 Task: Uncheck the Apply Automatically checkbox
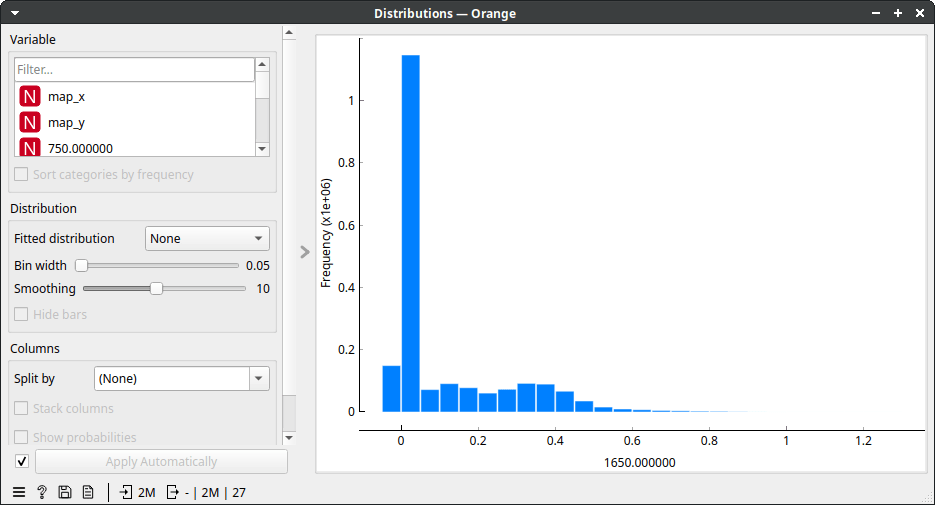21,461
